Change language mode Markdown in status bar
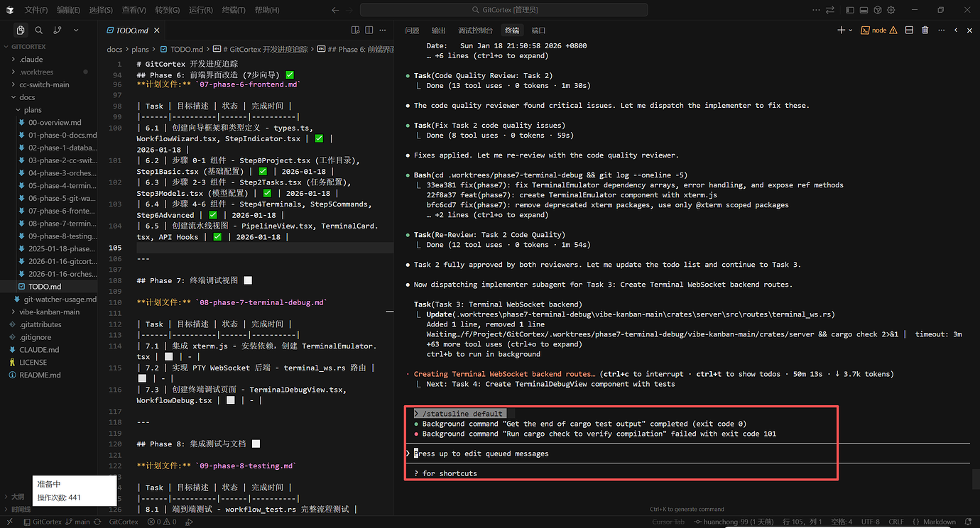This screenshot has height=528, width=980. click(x=938, y=522)
